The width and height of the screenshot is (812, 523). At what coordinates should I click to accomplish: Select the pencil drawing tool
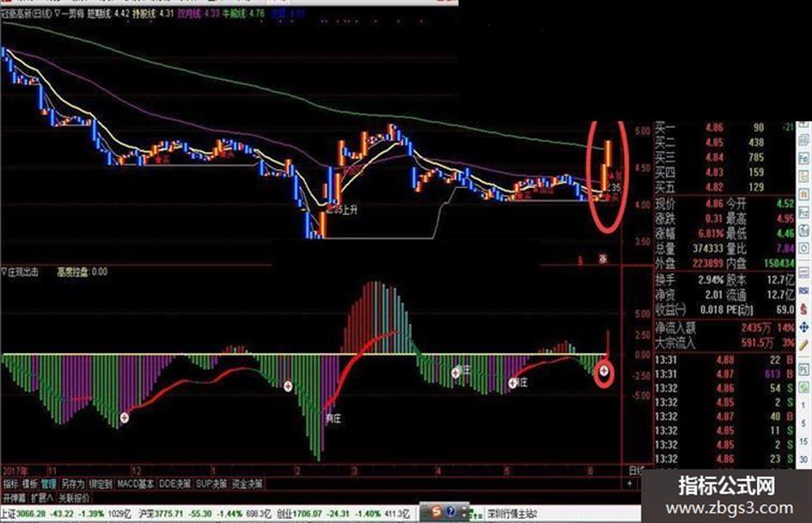click(x=803, y=345)
